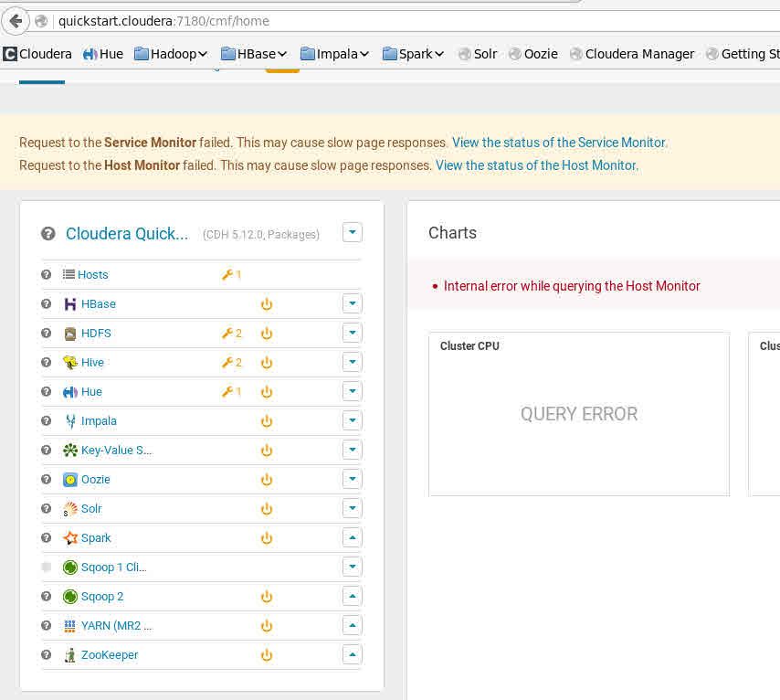Click the Sqoop 1 Client icon
This screenshot has height=700, width=780.
pyautogui.click(x=70, y=567)
